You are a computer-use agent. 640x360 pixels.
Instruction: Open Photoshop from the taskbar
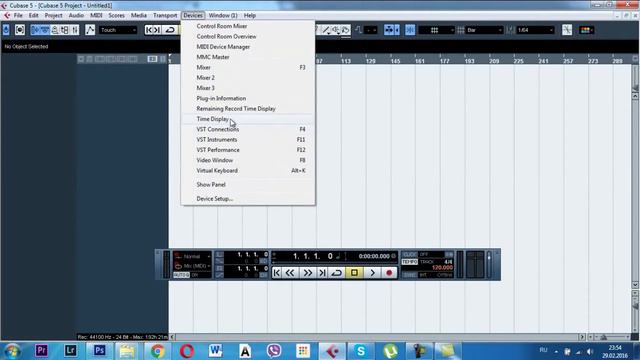(x=99, y=351)
